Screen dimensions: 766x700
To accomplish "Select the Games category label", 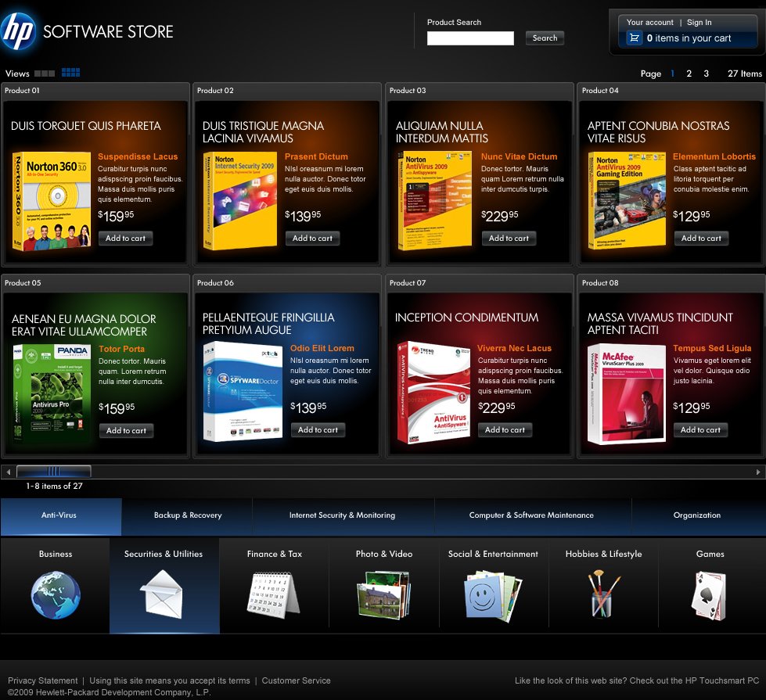I will pyautogui.click(x=710, y=554).
